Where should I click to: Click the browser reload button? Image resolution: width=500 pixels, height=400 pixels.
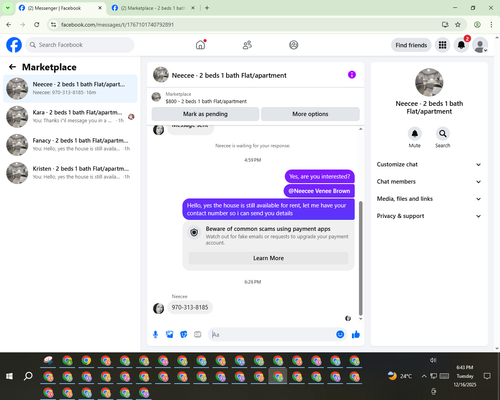[x=37, y=25]
